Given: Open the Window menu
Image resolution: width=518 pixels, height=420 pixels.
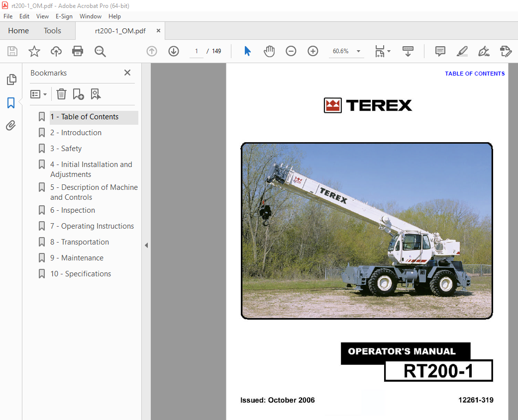Looking at the screenshot, I should tap(91, 16).
